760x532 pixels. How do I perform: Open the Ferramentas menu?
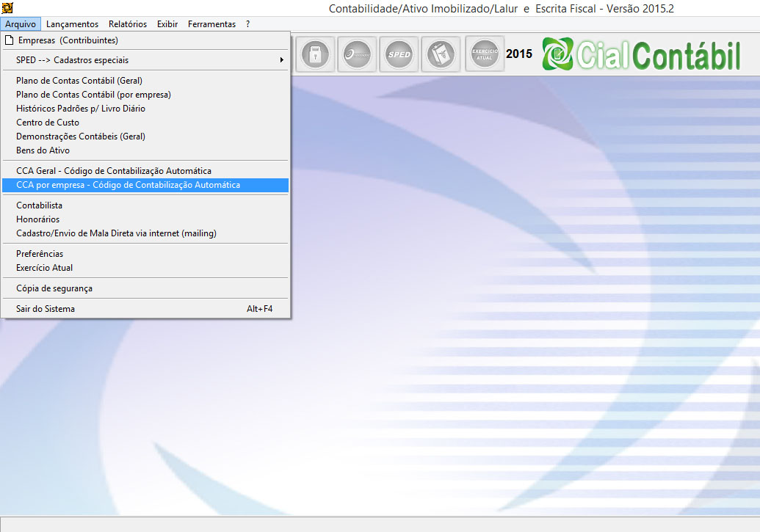point(211,24)
